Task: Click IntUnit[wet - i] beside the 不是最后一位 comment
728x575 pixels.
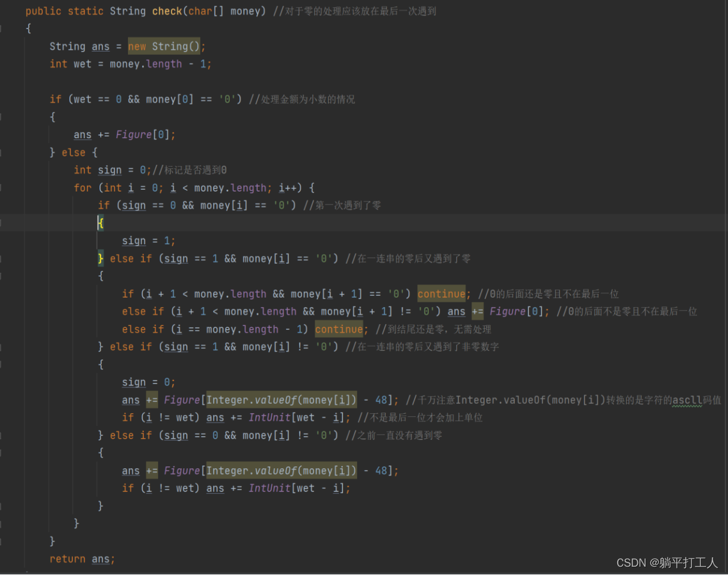Action: [296, 418]
